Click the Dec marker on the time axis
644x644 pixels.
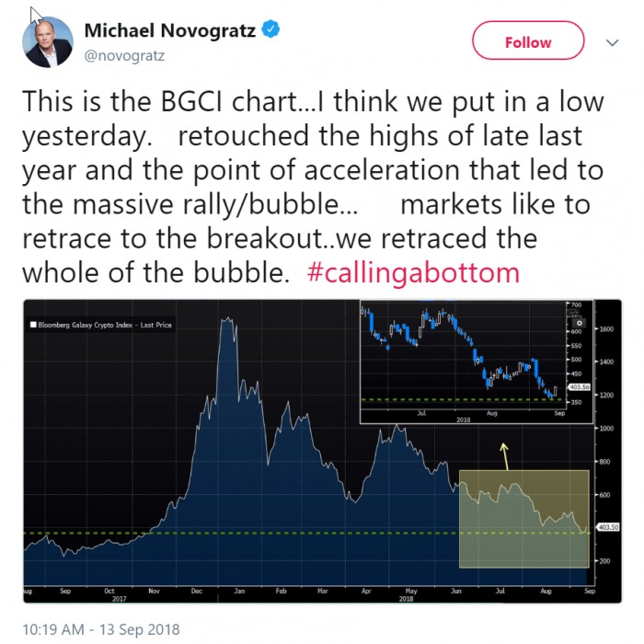pos(197,591)
